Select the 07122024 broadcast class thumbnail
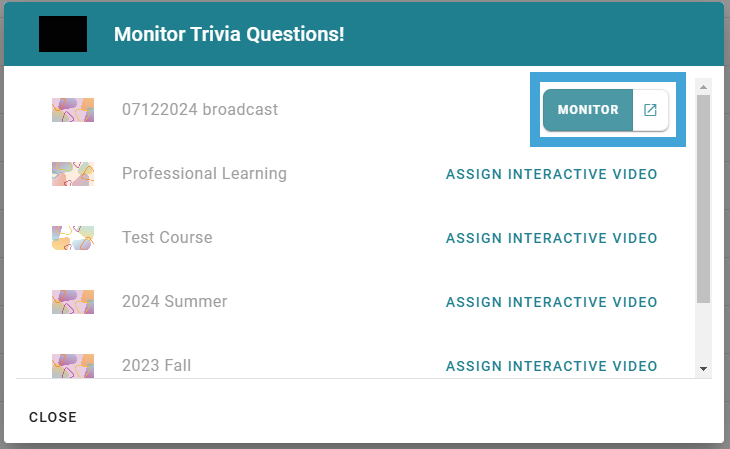 coord(73,110)
